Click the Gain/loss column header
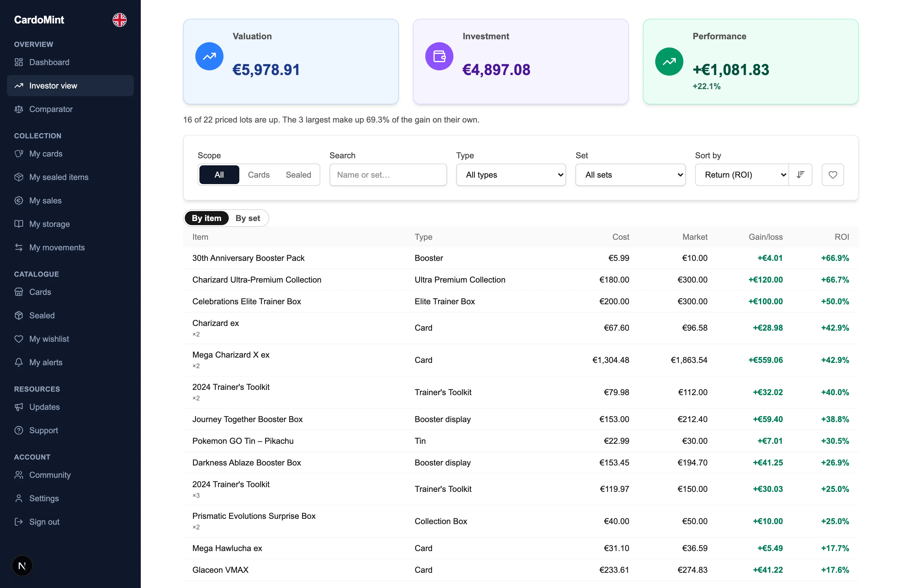901x588 pixels. (x=765, y=237)
